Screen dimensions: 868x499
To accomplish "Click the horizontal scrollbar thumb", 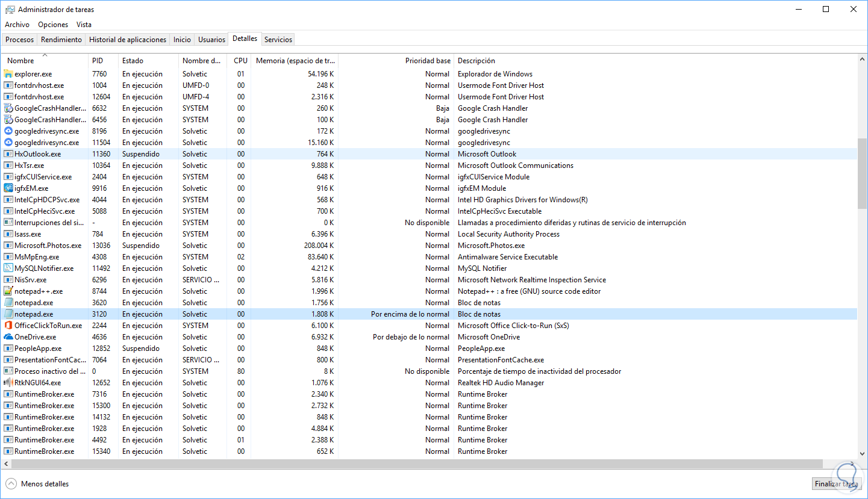I will [x=417, y=464].
